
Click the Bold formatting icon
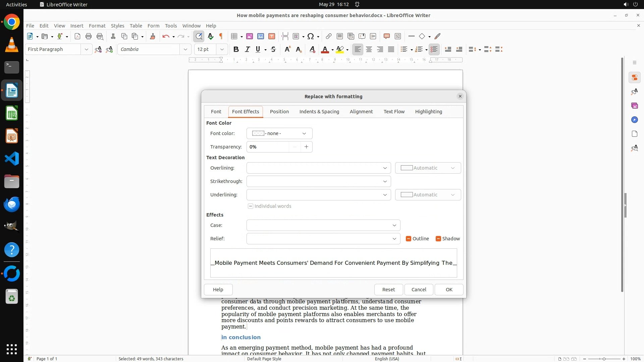click(x=236, y=50)
